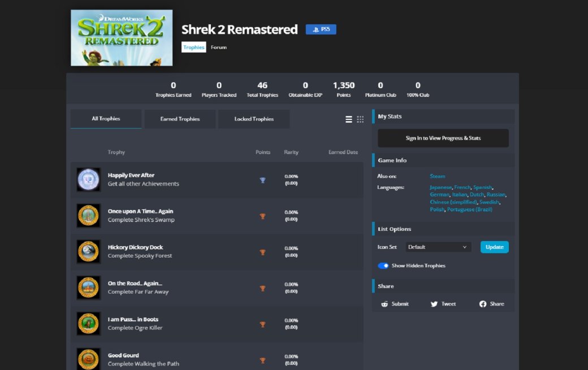Click bronze trophy icon for Hickory Dickory Dock
This screenshot has width=588, height=370.
(263, 252)
